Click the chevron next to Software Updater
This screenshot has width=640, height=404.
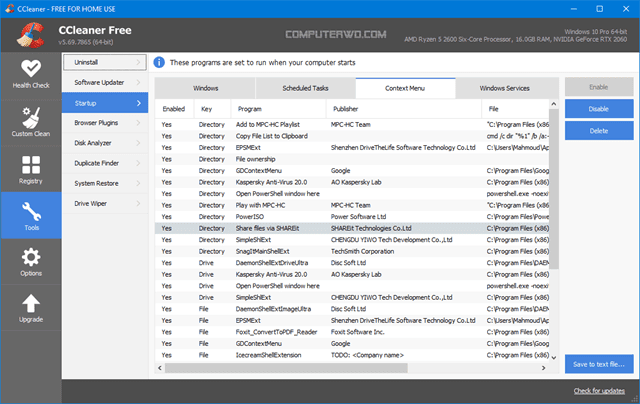tap(138, 82)
